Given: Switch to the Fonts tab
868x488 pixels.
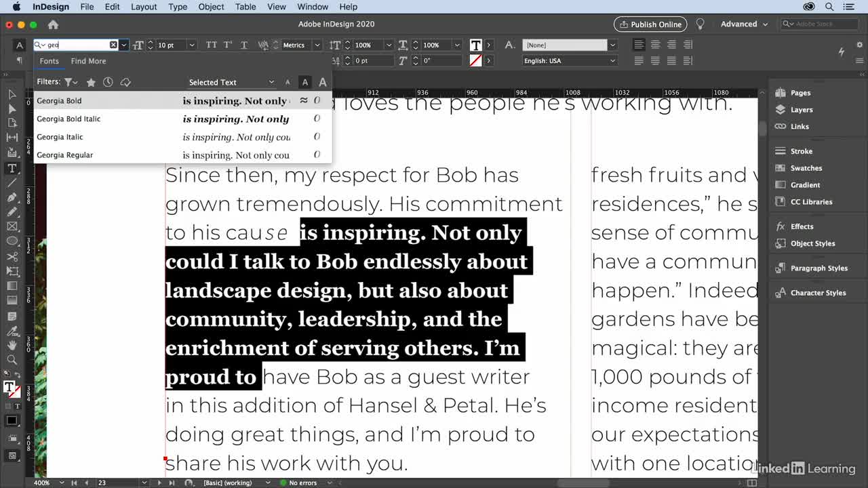Looking at the screenshot, I should [49, 61].
